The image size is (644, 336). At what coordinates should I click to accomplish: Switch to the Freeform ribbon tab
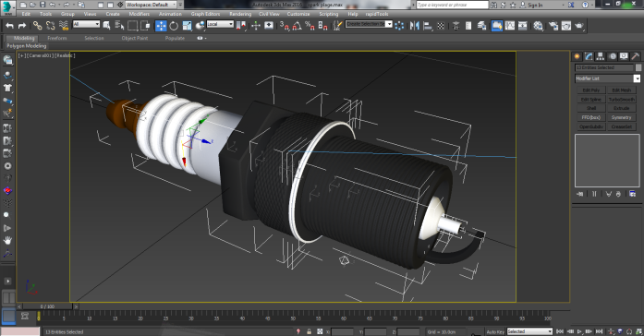point(57,38)
